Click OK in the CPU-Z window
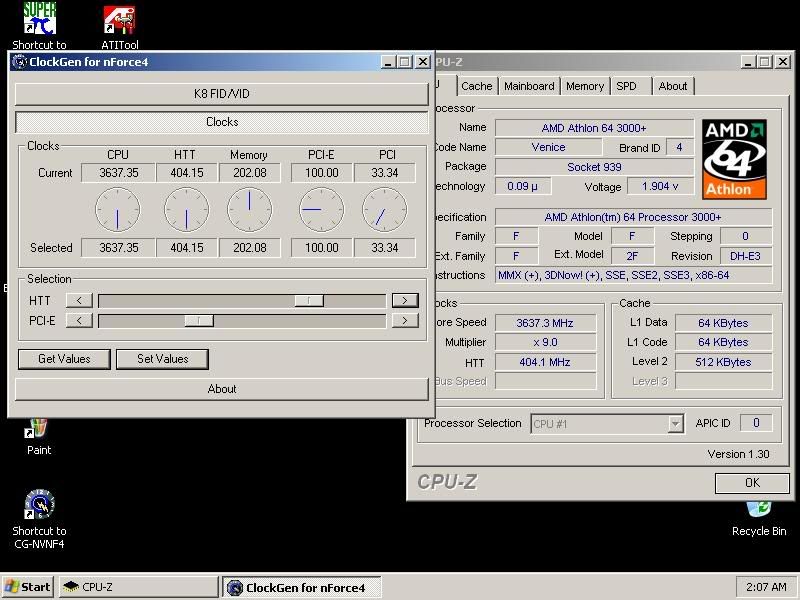The width and height of the screenshot is (800, 600). tap(752, 483)
